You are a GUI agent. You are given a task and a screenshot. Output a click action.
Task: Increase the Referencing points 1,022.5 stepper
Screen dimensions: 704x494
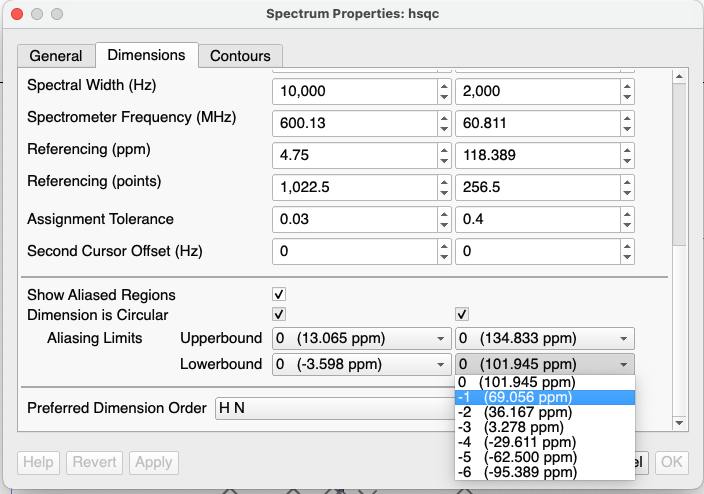click(444, 182)
